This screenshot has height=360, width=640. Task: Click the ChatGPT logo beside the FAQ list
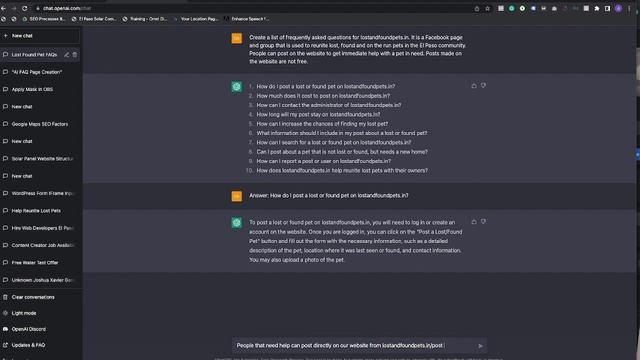(237, 87)
